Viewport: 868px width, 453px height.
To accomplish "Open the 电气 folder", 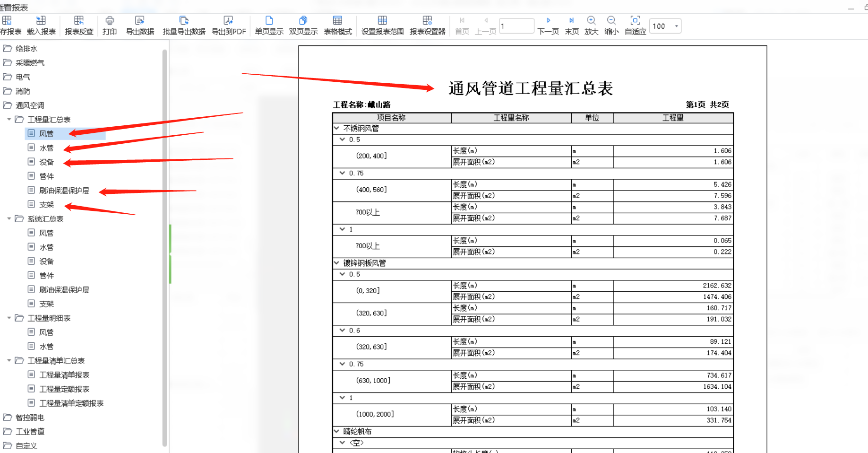I will coord(17,77).
